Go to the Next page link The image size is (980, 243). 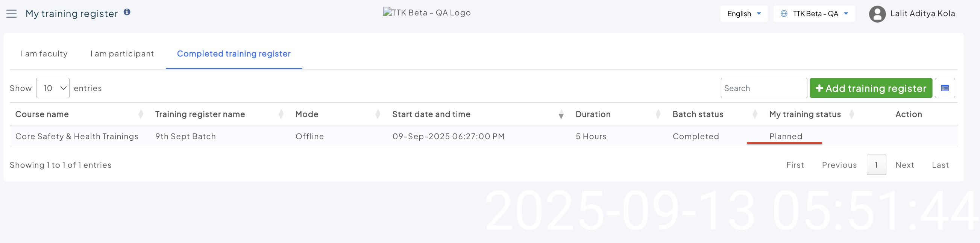point(904,165)
